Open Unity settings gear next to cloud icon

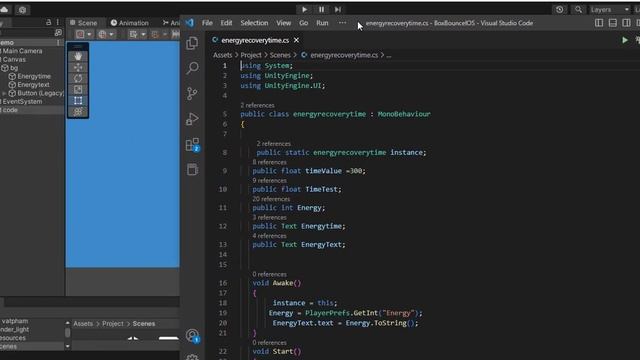tap(22, 10)
